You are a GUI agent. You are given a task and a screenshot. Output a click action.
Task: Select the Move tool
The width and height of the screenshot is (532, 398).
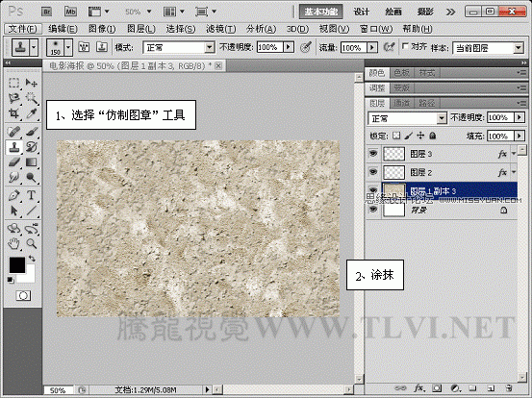click(31, 83)
